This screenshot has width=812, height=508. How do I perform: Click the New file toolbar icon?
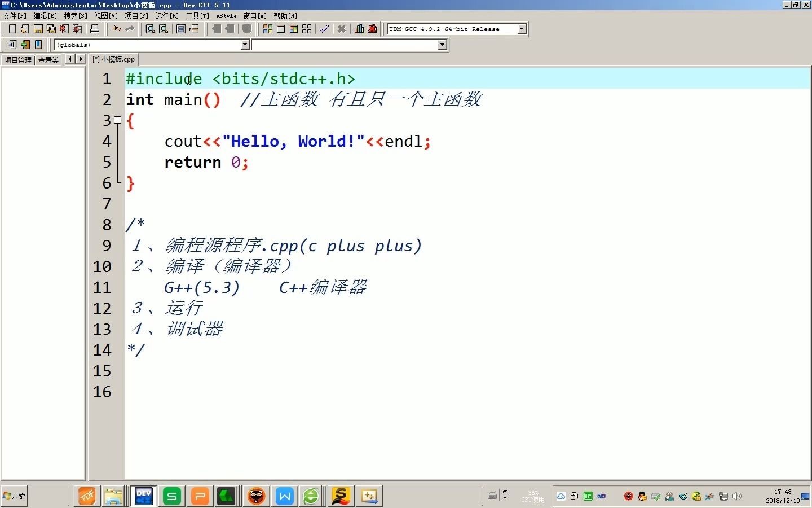click(12, 29)
